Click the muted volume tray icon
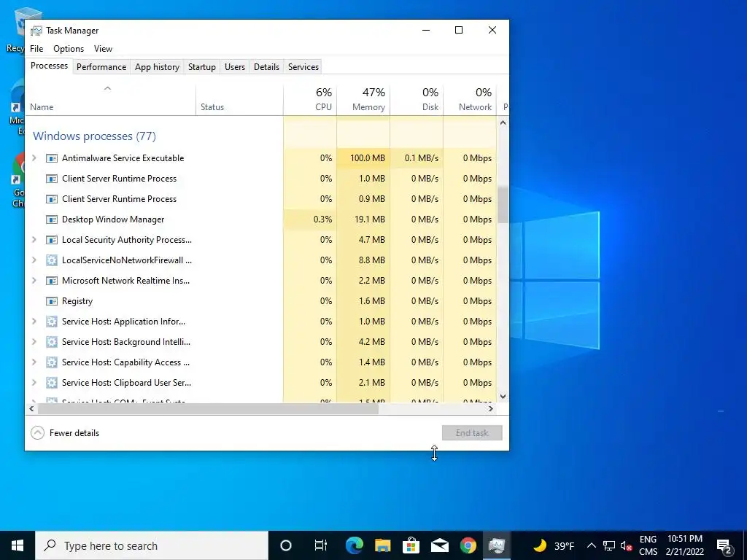This screenshot has height=560, width=747. point(627,546)
